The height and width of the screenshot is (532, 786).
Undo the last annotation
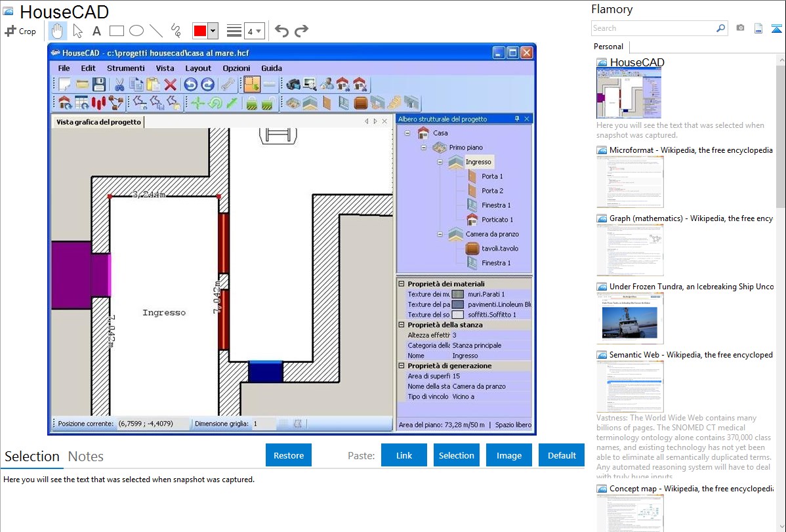pyautogui.click(x=281, y=31)
